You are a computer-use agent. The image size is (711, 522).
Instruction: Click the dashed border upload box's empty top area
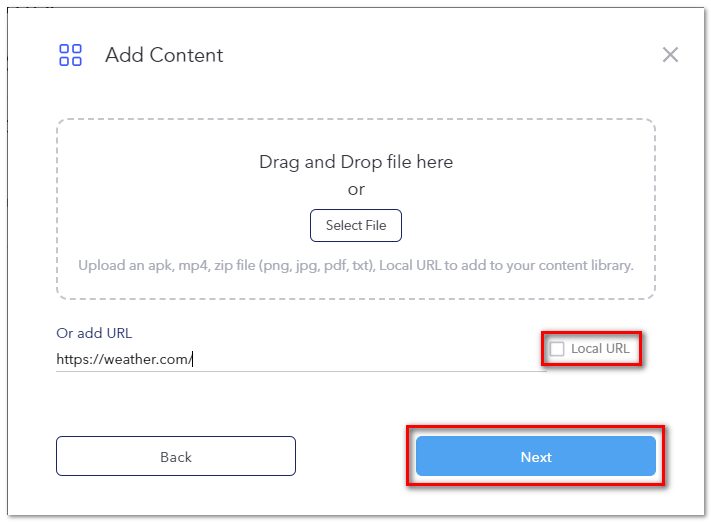[356, 136]
